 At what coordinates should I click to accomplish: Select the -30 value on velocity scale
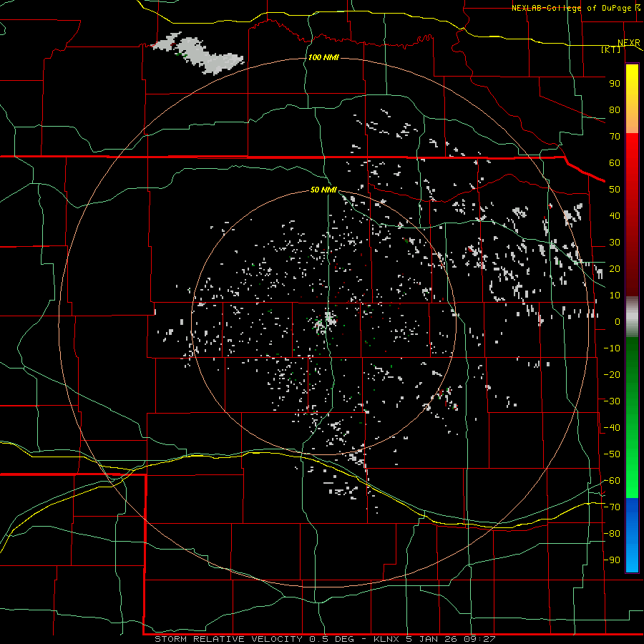pos(612,401)
